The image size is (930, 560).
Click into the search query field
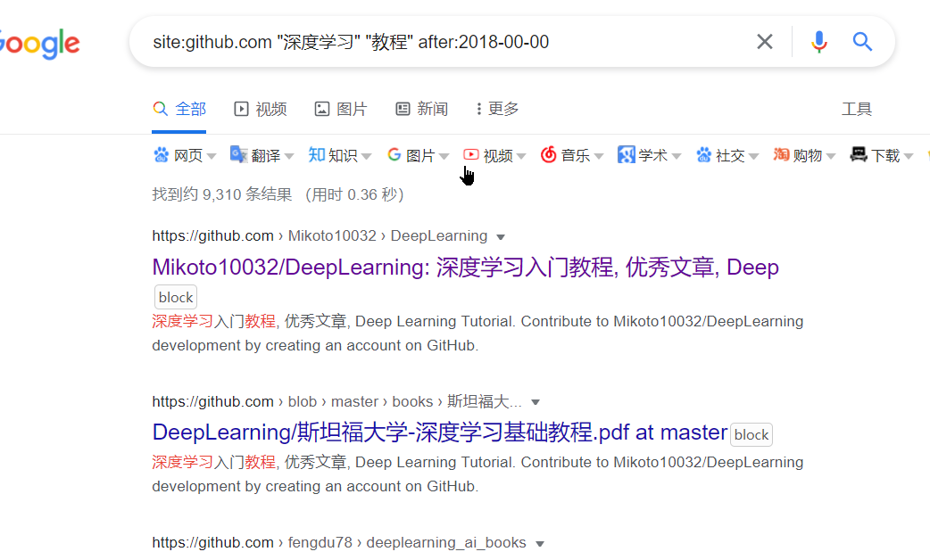[x=444, y=42]
